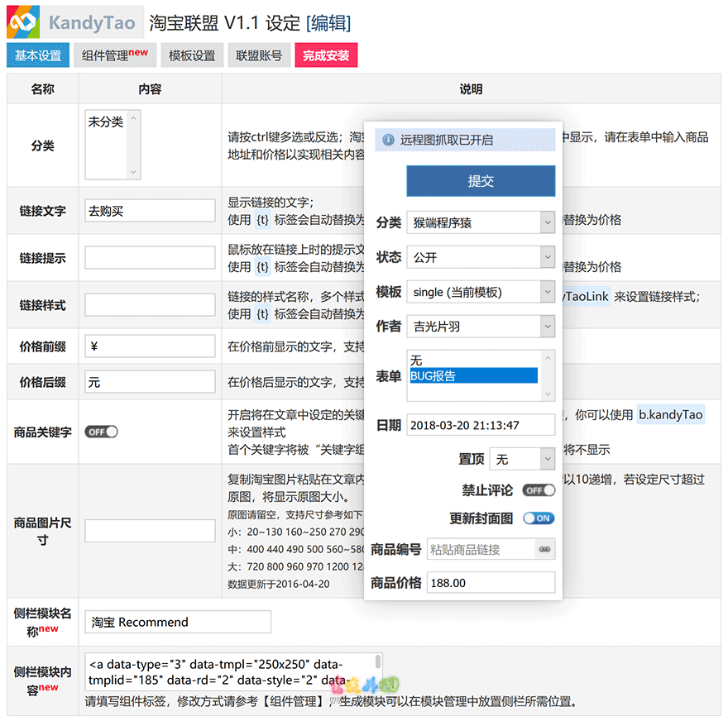Click the 侧栏模块名称 input 淘宝 Recommend
728x721 pixels.
(x=178, y=622)
